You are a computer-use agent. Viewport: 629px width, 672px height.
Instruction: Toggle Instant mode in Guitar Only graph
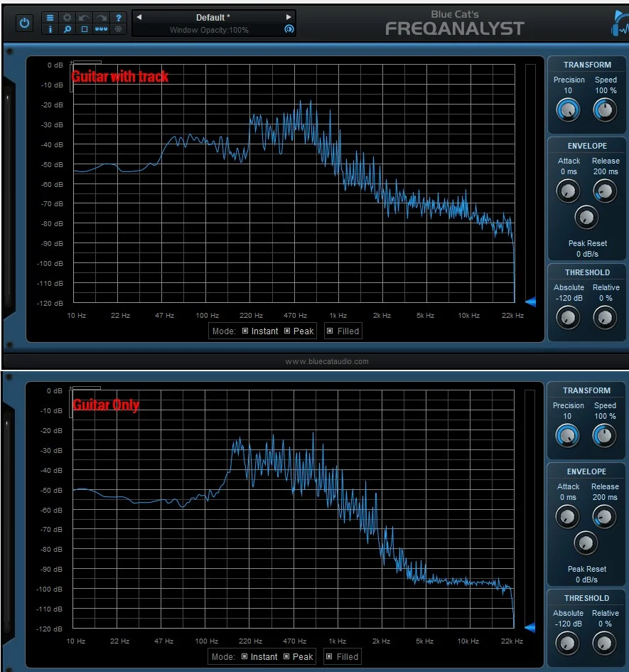259,656
